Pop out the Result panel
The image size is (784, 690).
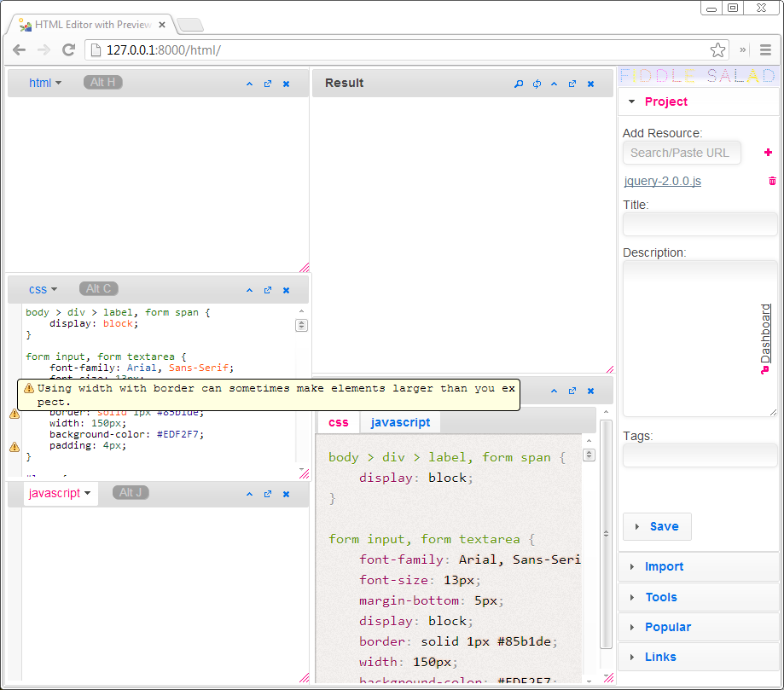point(572,84)
